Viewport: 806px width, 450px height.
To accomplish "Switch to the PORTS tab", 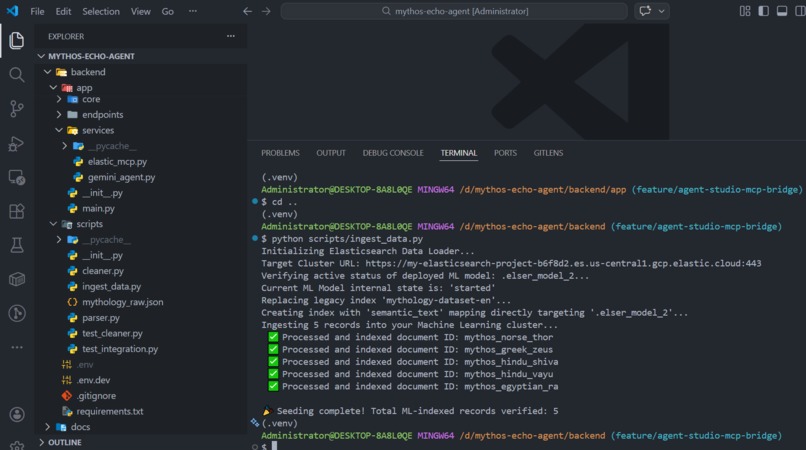I will coord(505,153).
